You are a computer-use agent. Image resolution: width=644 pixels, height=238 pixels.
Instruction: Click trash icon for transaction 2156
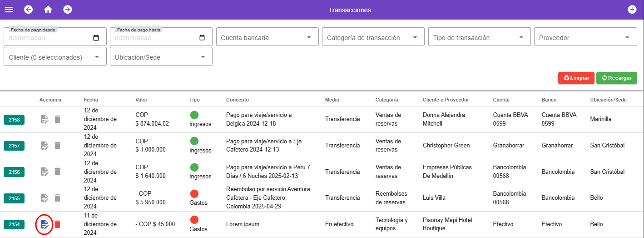coord(58,172)
